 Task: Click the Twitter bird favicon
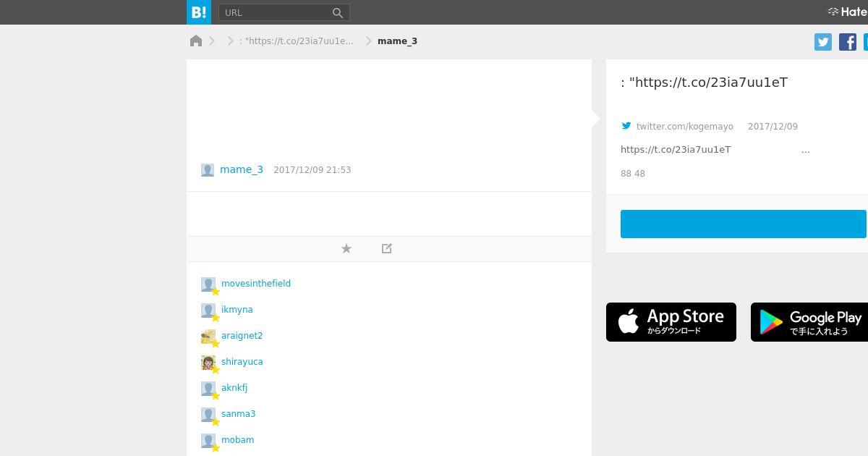(x=626, y=126)
